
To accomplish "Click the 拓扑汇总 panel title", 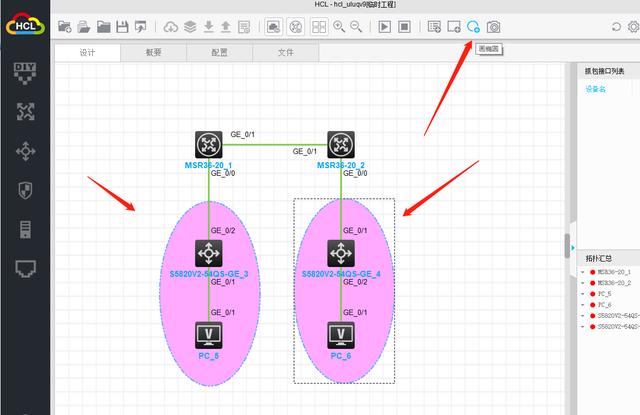I will point(599,258).
